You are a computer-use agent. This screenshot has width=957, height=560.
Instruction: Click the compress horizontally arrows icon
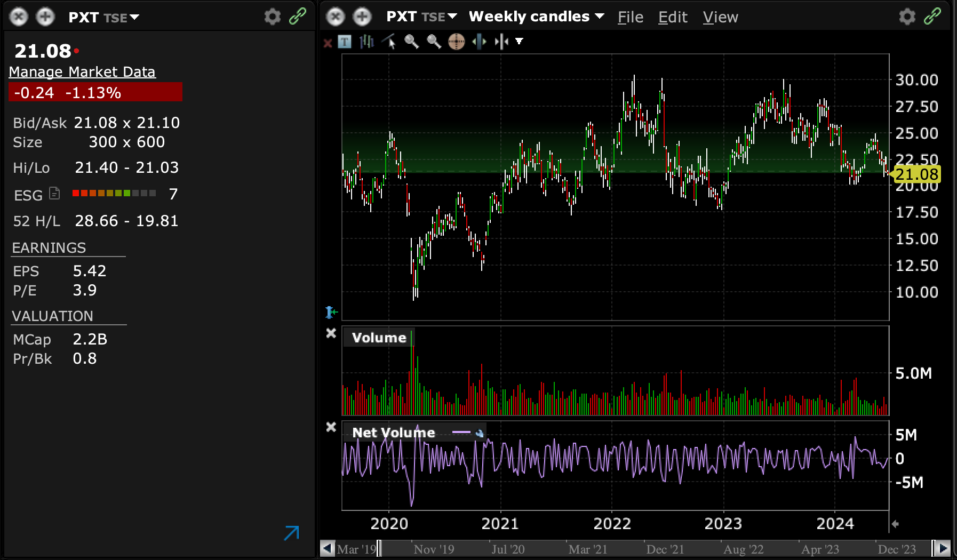(501, 42)
